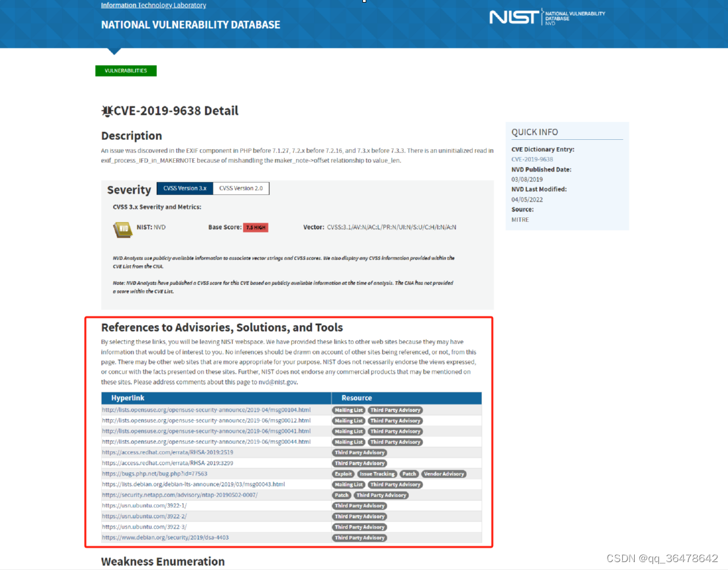Image resolution: width=728 pixels, height=570 pixels.
Task: Switch to CVSS Version 2.0 tab
Action: tap(241, 188)
